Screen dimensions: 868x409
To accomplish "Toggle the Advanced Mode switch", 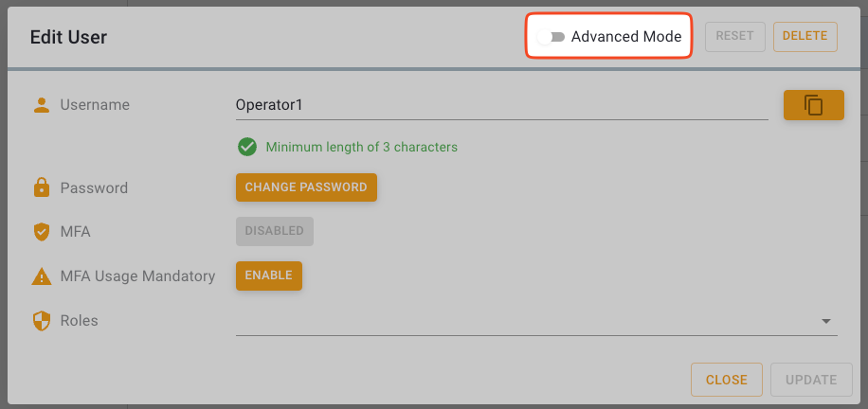I will 552,37.
